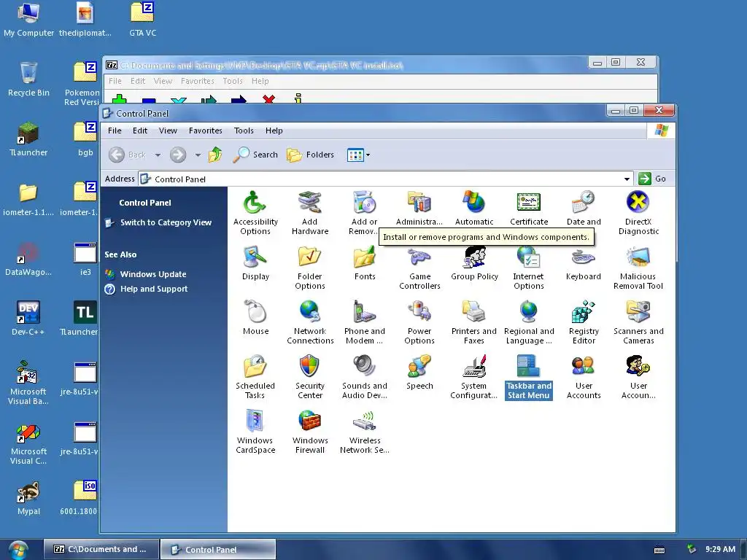Open View menu in Control Panel
Viewport: 747px width, 560px height.
[168, 131]
